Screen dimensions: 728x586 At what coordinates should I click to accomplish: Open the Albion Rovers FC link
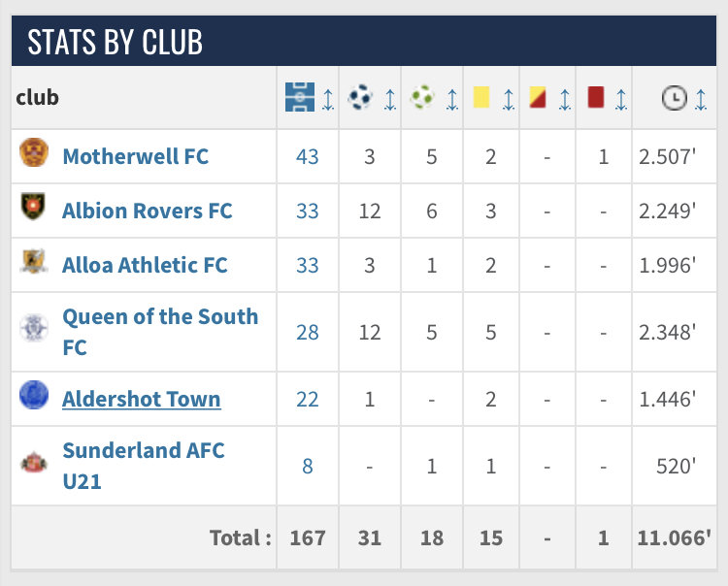coord(148,211)
